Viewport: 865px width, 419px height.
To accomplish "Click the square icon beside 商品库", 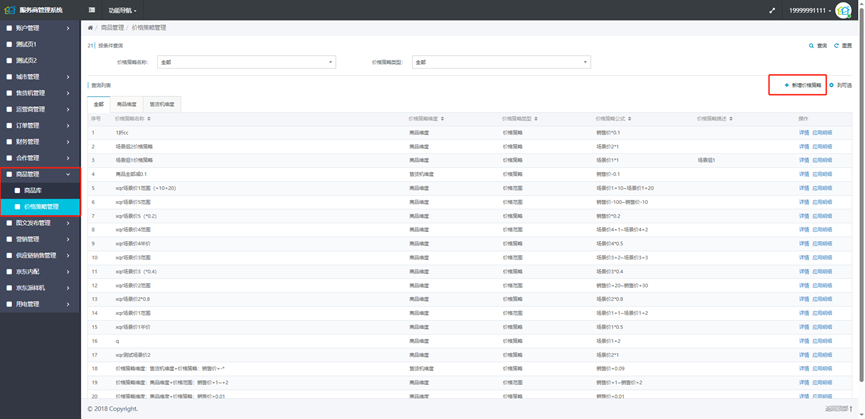I will [18, 190].
